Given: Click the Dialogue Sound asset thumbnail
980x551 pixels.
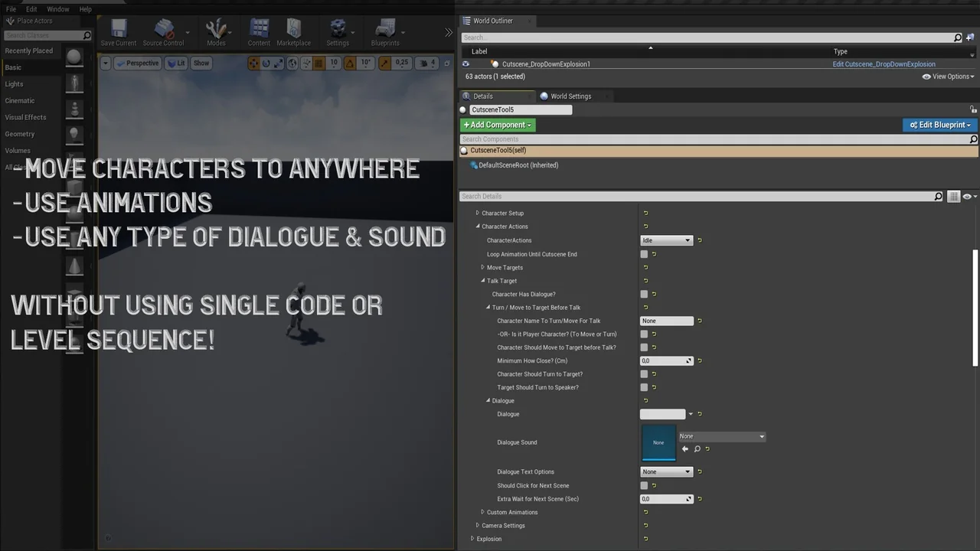Looking at the screenshot, I should click(658, 442).
